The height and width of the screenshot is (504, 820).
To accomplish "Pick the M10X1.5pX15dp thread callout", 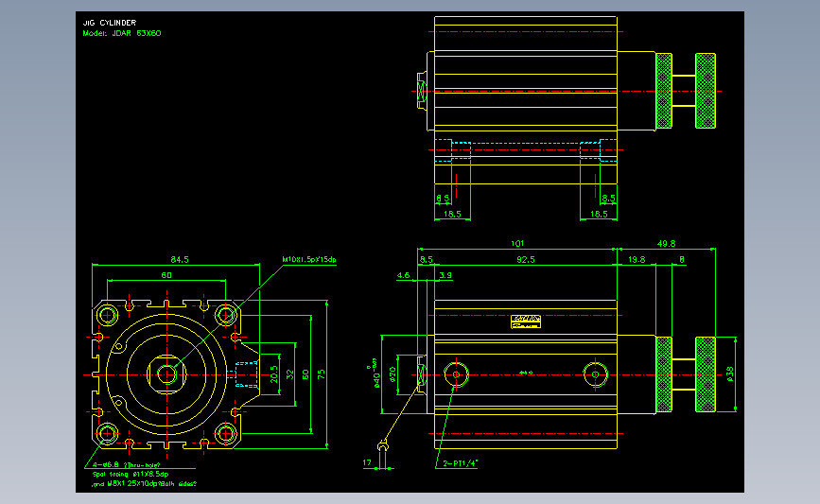I will point(309,259).
